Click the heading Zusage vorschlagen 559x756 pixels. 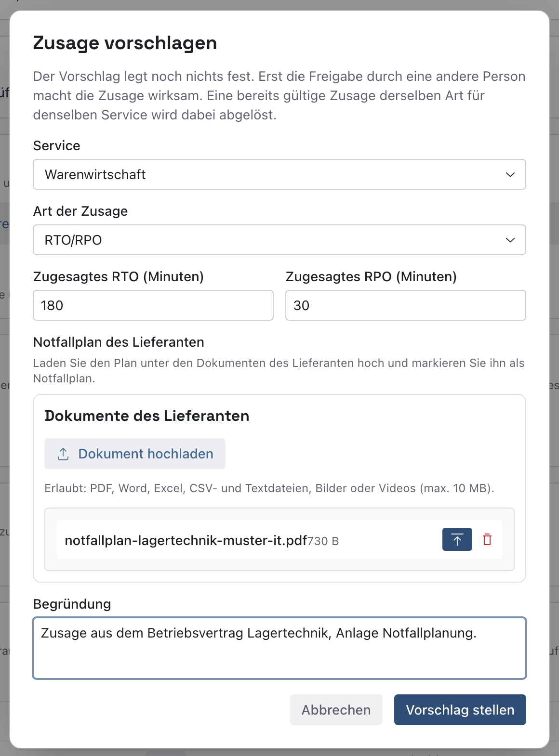(125, 43)
